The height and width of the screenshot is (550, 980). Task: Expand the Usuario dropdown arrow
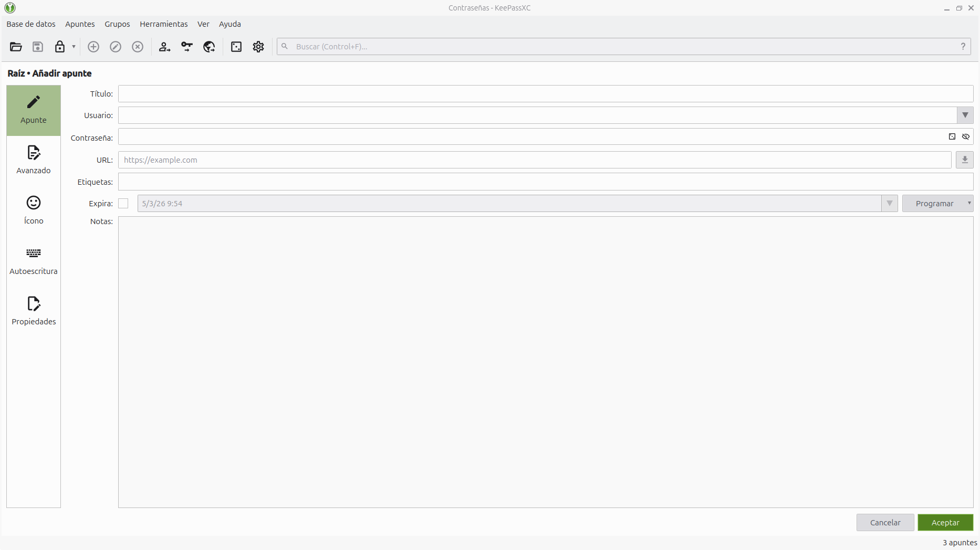point(965,115)
